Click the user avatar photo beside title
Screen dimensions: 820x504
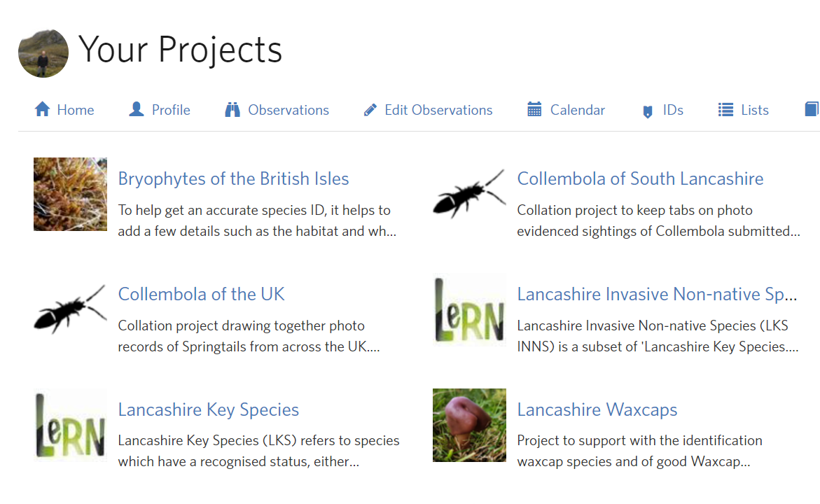(x=43, y=53)
